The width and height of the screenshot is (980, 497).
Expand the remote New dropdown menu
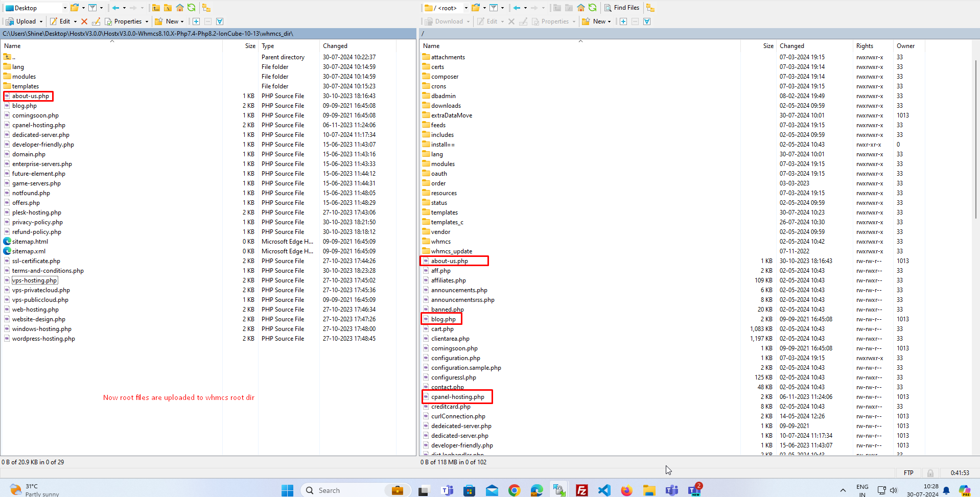click(x=609, y=21)
